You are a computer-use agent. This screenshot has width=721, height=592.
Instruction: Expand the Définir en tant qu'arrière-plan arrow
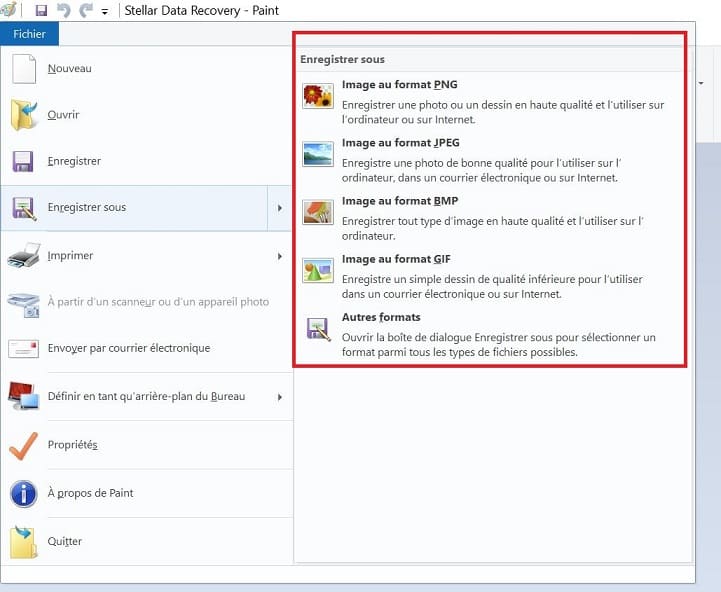[x=280, y=397]
